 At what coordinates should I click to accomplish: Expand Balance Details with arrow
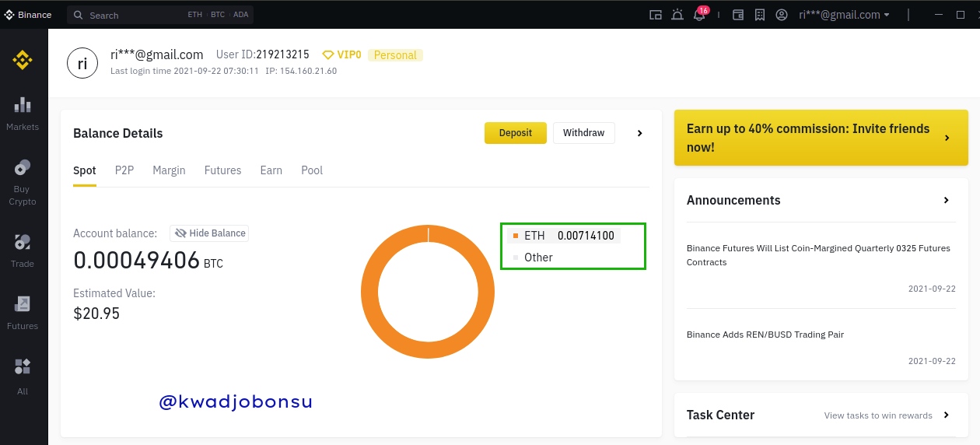coord(640,133)
